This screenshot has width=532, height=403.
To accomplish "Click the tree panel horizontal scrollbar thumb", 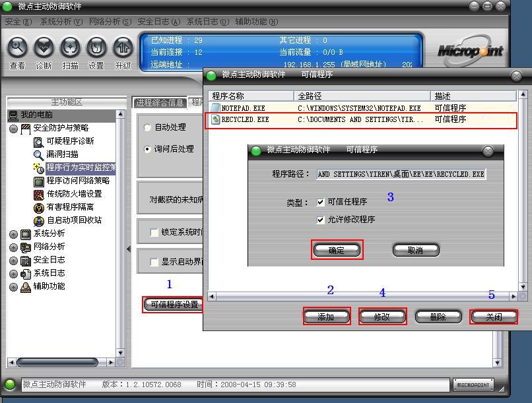I will coord(57,363).
